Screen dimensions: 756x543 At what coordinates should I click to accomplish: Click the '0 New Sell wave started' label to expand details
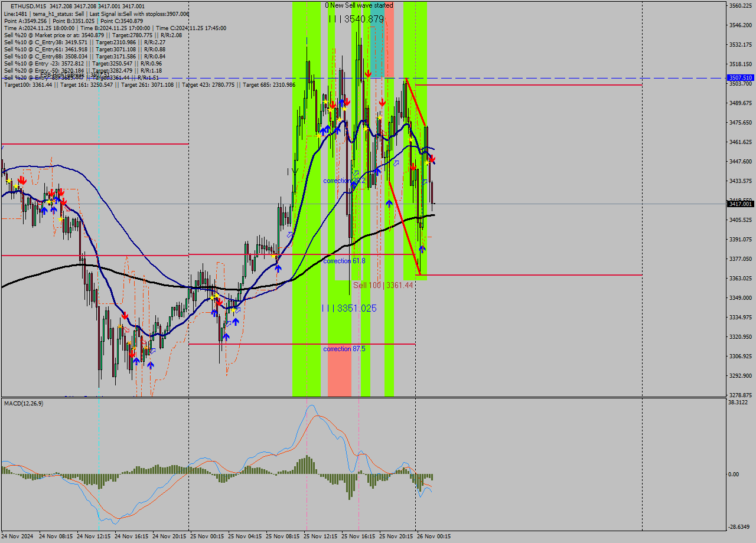pyautogui.click(x=360, y=5)
